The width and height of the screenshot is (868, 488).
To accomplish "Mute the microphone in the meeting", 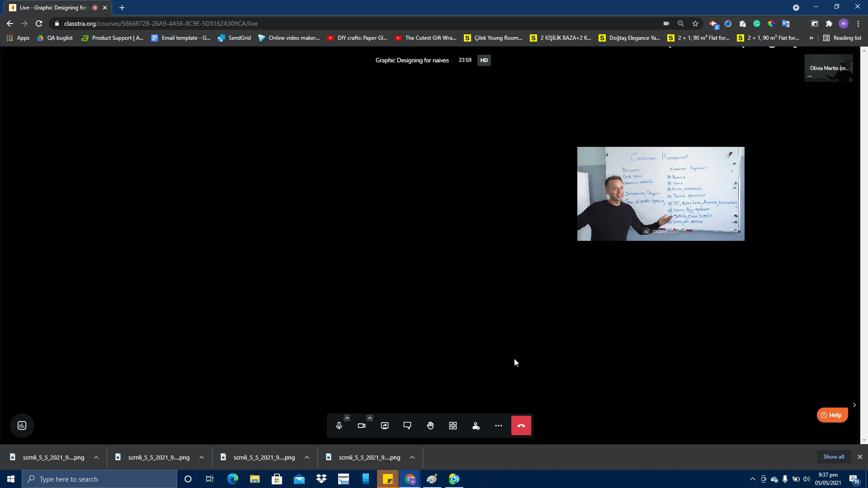I will 339,426.
